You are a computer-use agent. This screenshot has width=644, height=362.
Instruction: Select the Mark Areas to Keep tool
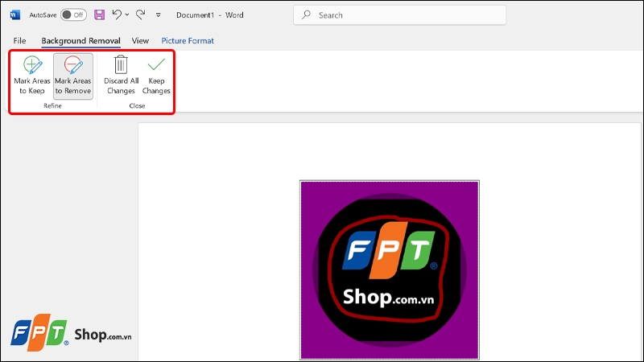point(32,76)
